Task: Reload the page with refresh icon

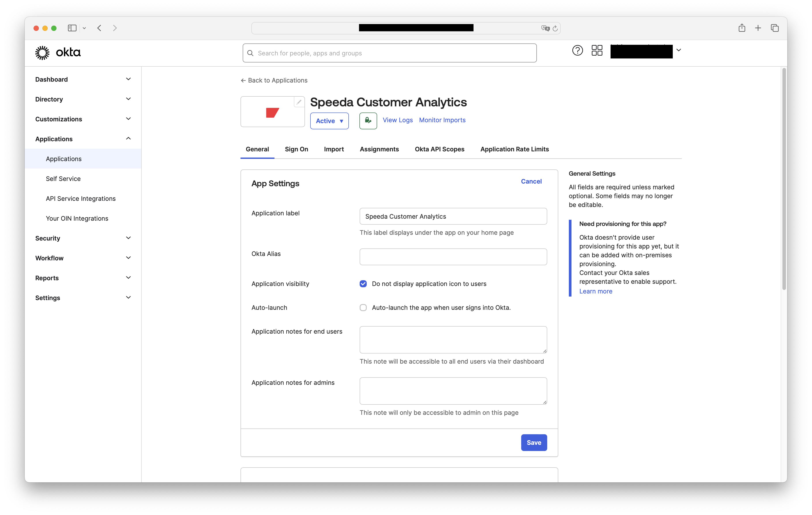Action: (555, 28)
